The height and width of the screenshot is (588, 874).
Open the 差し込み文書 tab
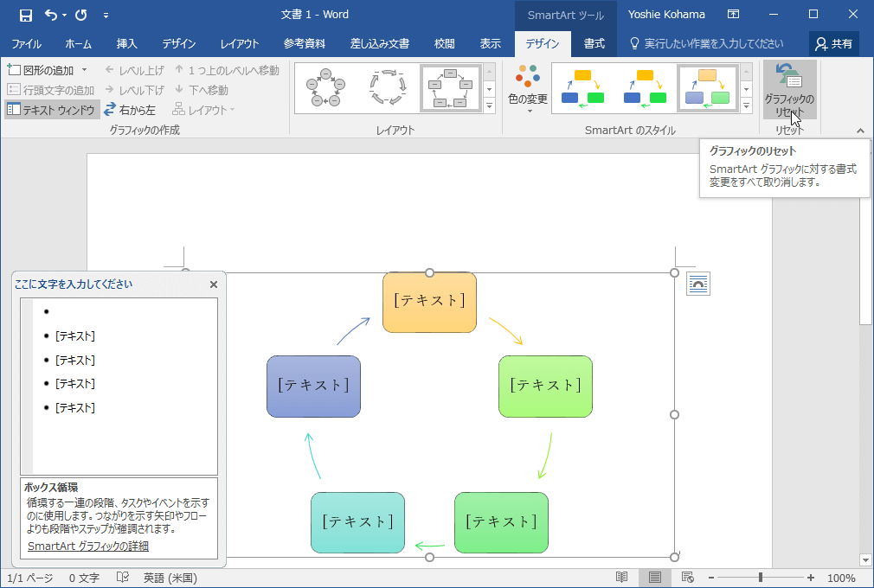380,43
